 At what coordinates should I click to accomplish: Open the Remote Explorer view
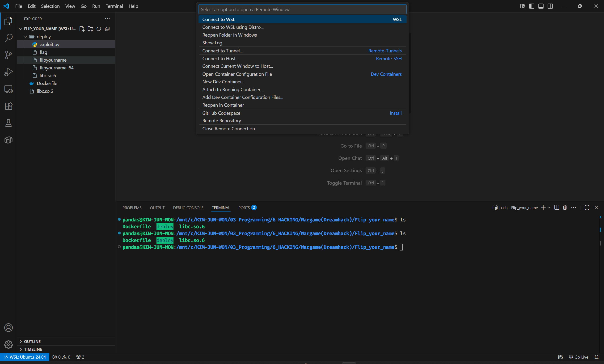click(8, 89)
